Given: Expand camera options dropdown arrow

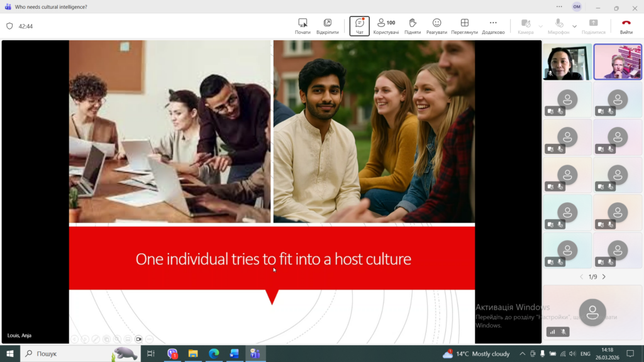Looking at the screenshot, I should pyautogui.click(x=541, y=26).
